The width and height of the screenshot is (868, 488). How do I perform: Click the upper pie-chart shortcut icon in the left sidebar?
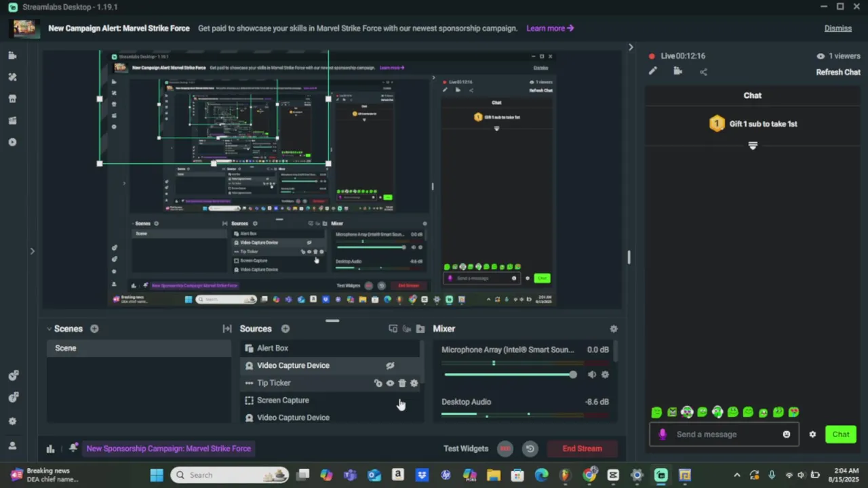(12, 375)
